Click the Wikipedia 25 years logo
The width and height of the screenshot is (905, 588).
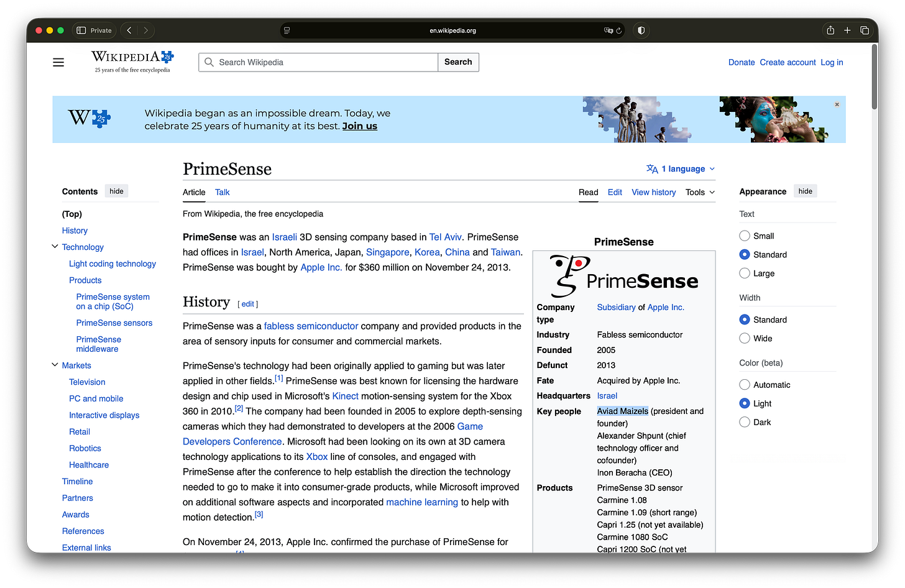coord(132,62)
